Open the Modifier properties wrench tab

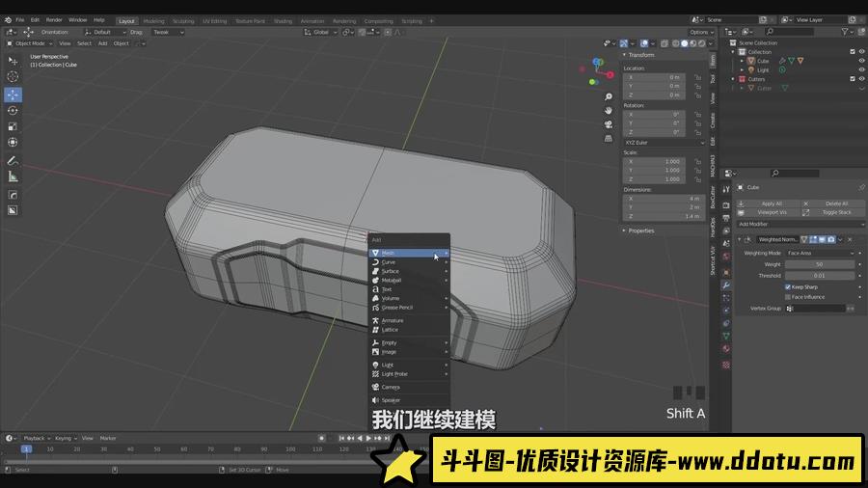[725, 285]
